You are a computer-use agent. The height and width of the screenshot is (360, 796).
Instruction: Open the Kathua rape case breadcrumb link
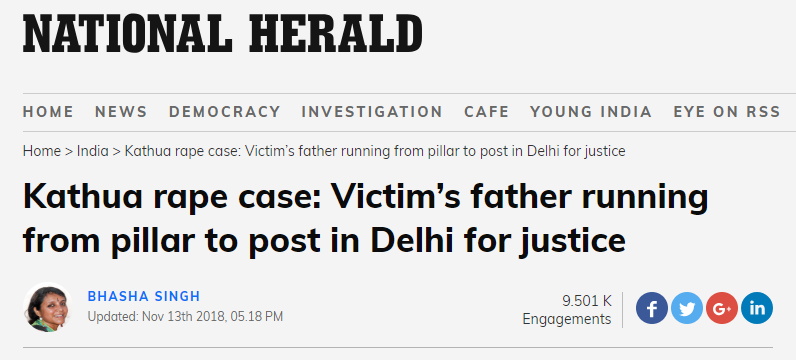pos(375,151)
